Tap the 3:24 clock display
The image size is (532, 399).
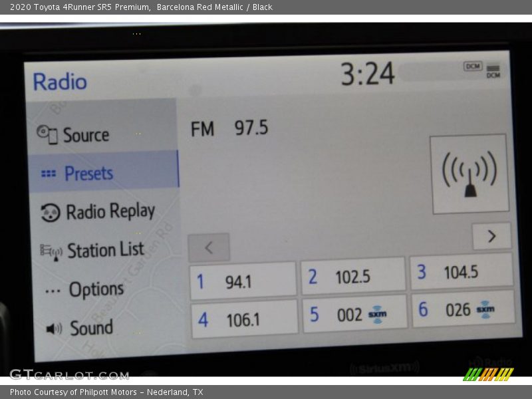(368, 74)
